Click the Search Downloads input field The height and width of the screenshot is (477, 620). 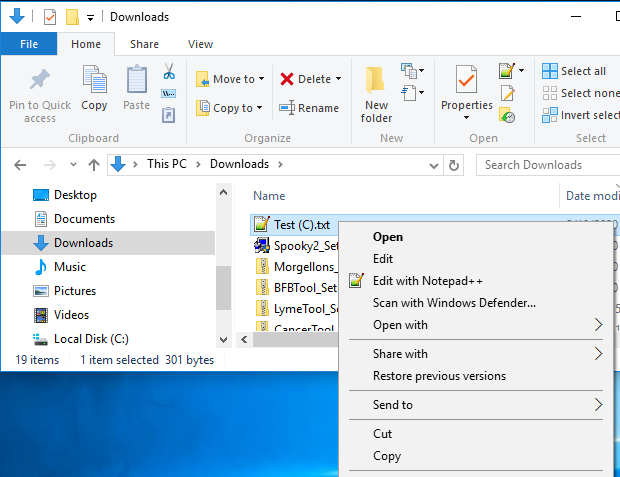(545, 165)
